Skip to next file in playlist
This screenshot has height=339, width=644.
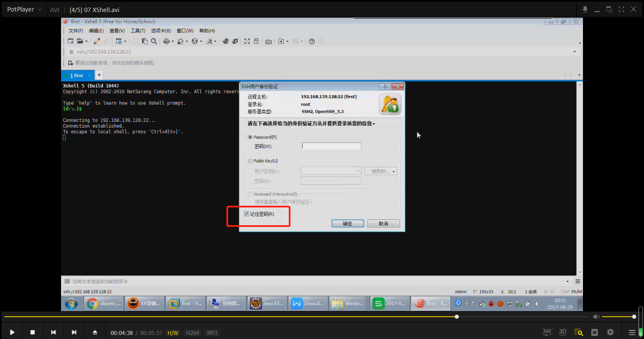74,332
